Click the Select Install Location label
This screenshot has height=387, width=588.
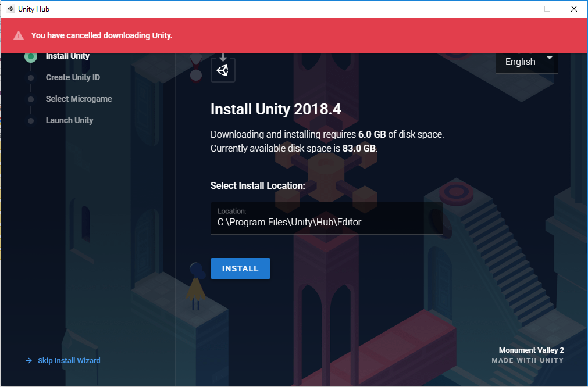[x=258, y=185]
